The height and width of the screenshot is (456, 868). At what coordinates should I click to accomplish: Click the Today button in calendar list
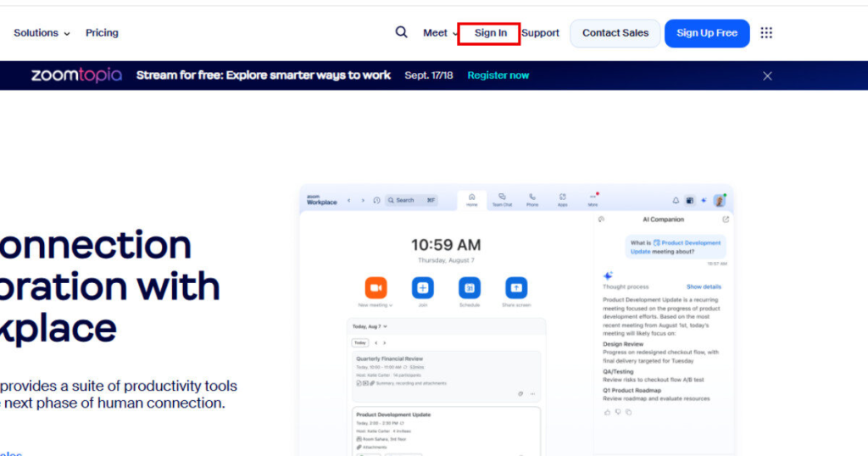coord(359,343)
